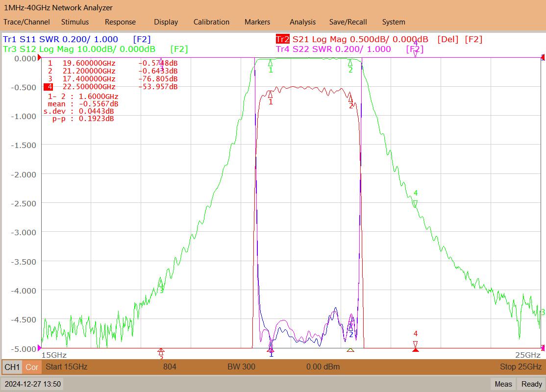Open the Stimulus menu

tap(75, 22)
